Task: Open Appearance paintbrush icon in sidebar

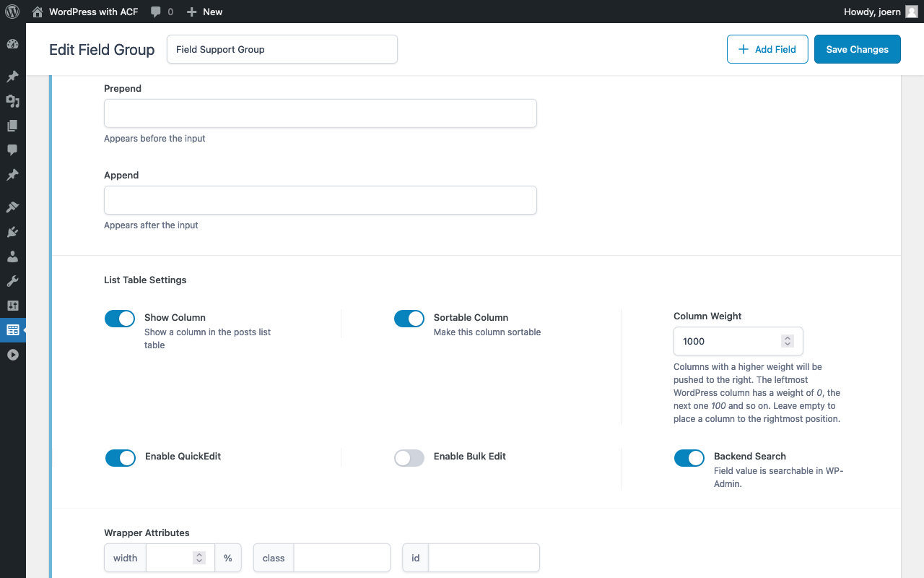Action: 12,207
